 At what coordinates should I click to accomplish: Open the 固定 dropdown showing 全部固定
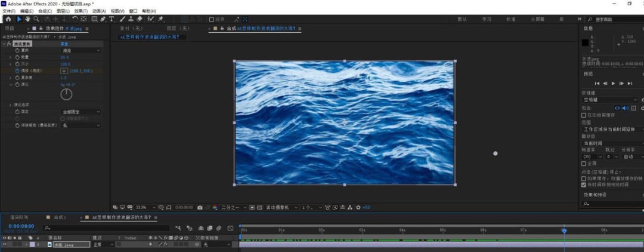point(80,112)
